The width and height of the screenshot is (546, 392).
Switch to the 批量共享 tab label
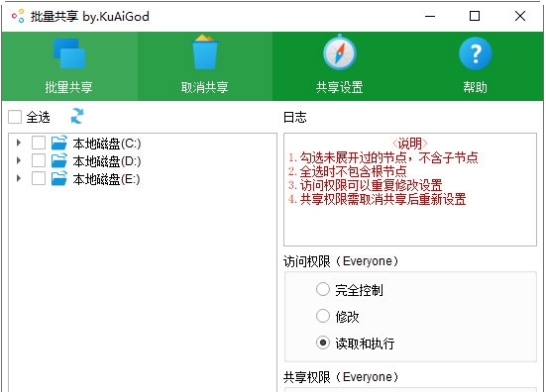tap(68, 87)
